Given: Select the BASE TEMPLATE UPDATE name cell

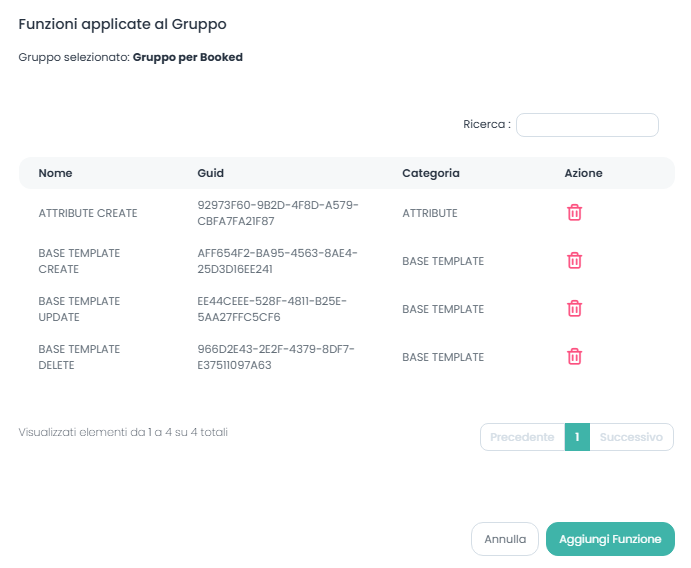Looking at the screenshot, I should tap(79, 309).
